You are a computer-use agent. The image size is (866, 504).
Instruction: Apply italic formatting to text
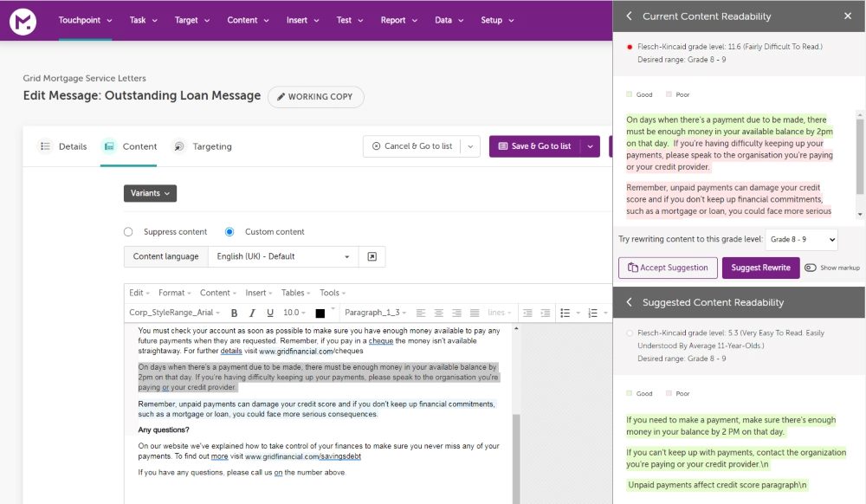(x=252, y=313)
